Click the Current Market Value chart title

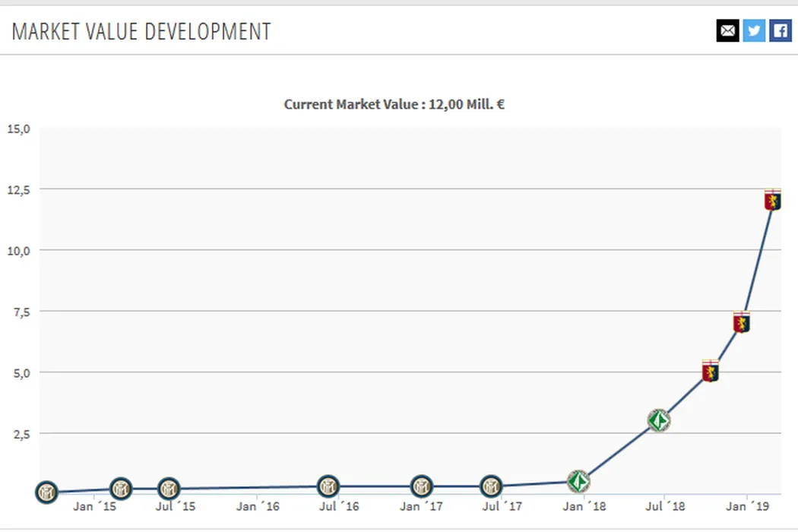pos(394,104)
